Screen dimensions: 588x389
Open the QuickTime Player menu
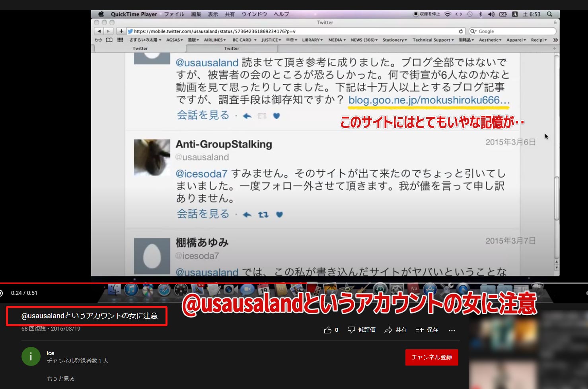coord(134,14)
